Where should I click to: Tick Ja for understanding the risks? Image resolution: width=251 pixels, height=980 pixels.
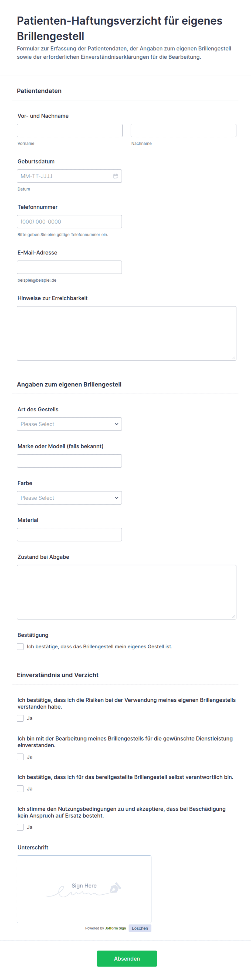click(x=21, y=719)
